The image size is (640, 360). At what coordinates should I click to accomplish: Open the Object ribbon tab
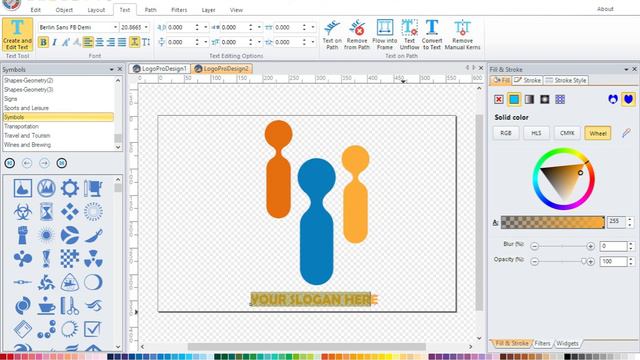coord(64,10)
